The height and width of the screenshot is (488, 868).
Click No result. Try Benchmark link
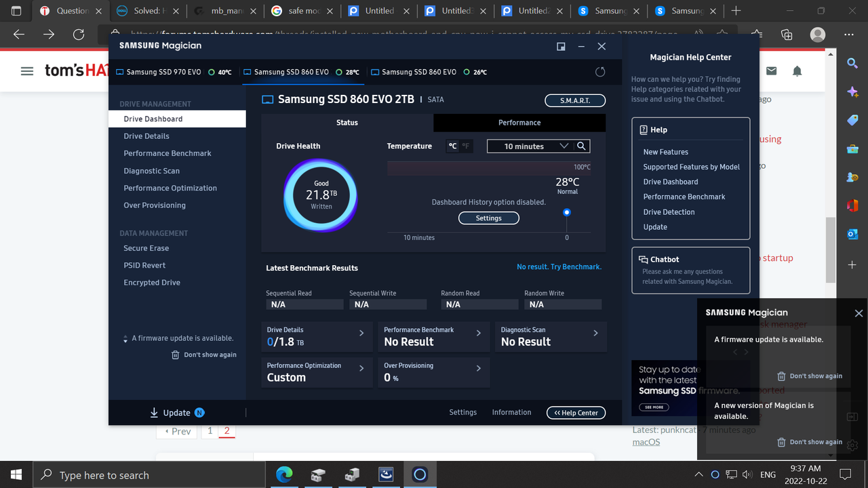click(559, 267)
